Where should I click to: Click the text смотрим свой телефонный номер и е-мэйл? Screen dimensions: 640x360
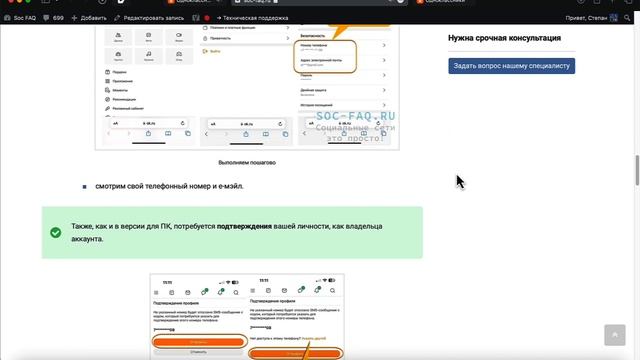coord(169,186)
